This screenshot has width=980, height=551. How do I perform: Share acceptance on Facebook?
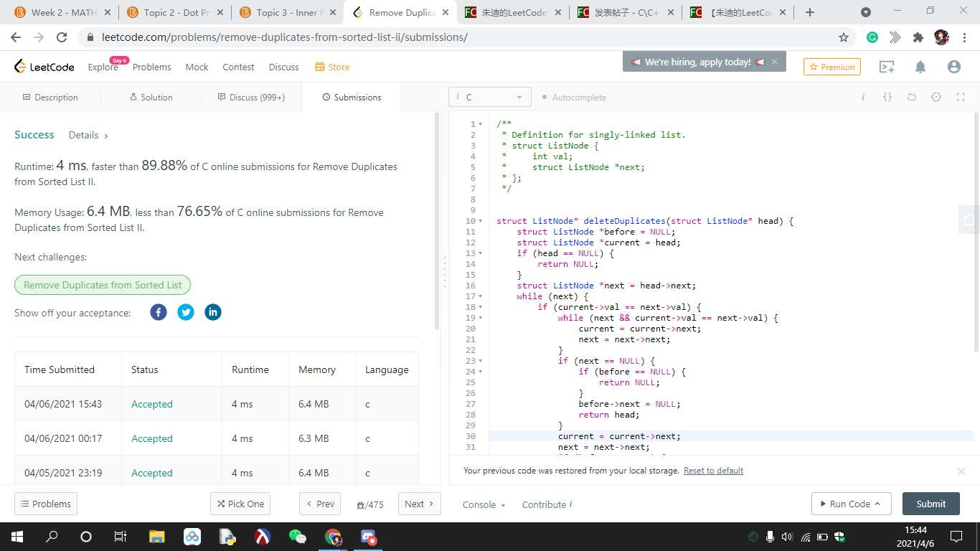[x=159, y=312]
